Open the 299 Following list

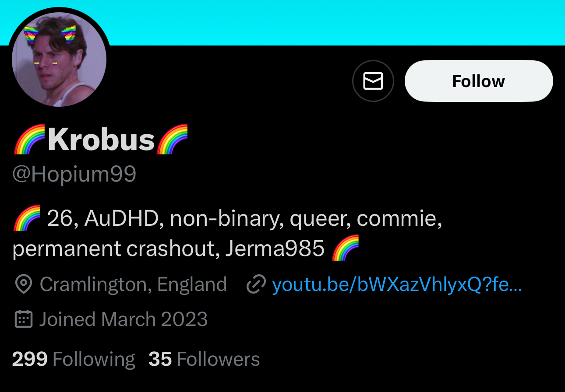tap(74, 359)
